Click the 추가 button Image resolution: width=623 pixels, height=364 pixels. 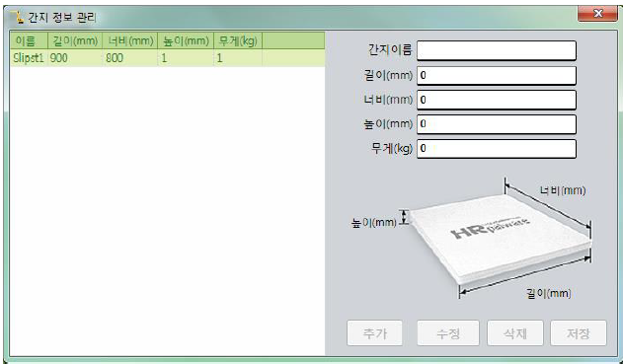coord(374,333)
